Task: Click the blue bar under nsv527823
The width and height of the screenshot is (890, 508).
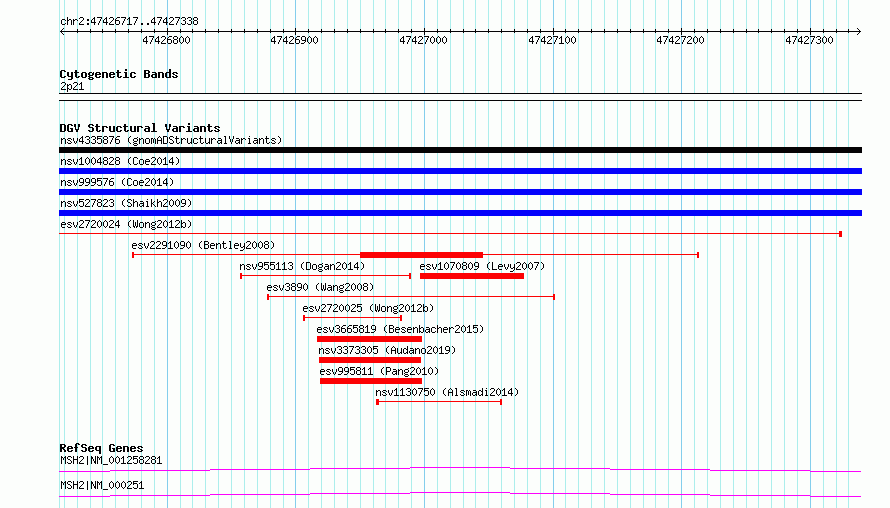Action: coord(460,213)
